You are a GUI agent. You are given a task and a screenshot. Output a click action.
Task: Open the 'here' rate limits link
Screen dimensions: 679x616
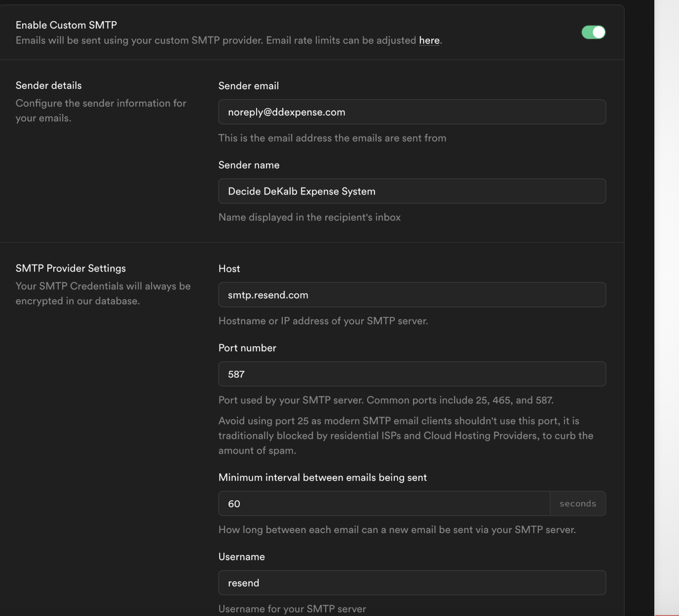coord(429,40)
